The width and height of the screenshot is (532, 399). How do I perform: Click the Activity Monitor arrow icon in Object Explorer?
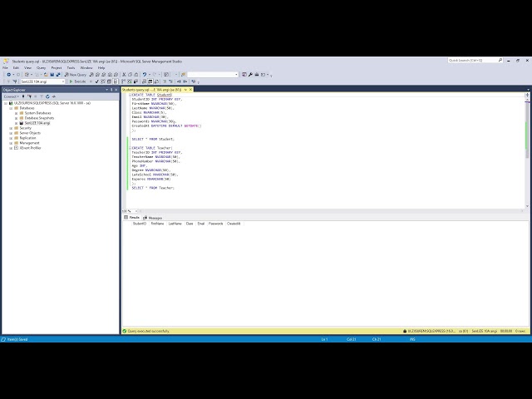(53, 96)
